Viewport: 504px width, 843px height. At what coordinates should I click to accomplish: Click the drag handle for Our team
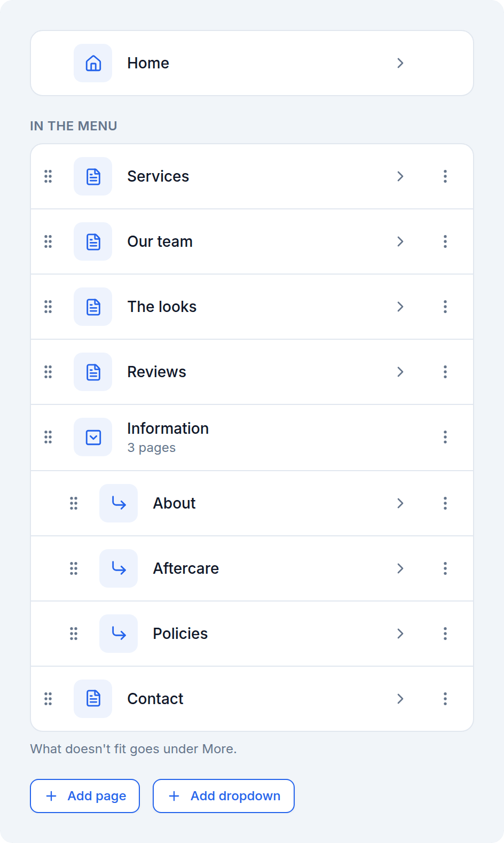48,241
